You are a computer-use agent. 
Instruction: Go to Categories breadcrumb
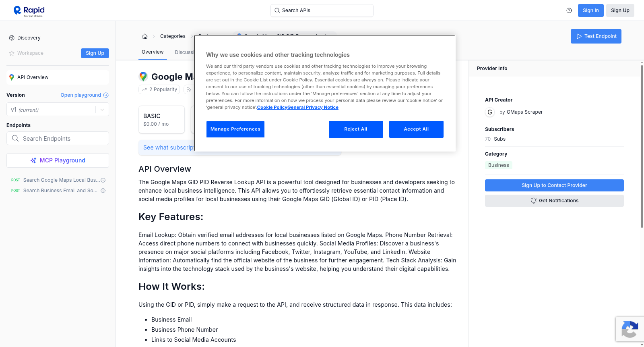pos(173,36)
